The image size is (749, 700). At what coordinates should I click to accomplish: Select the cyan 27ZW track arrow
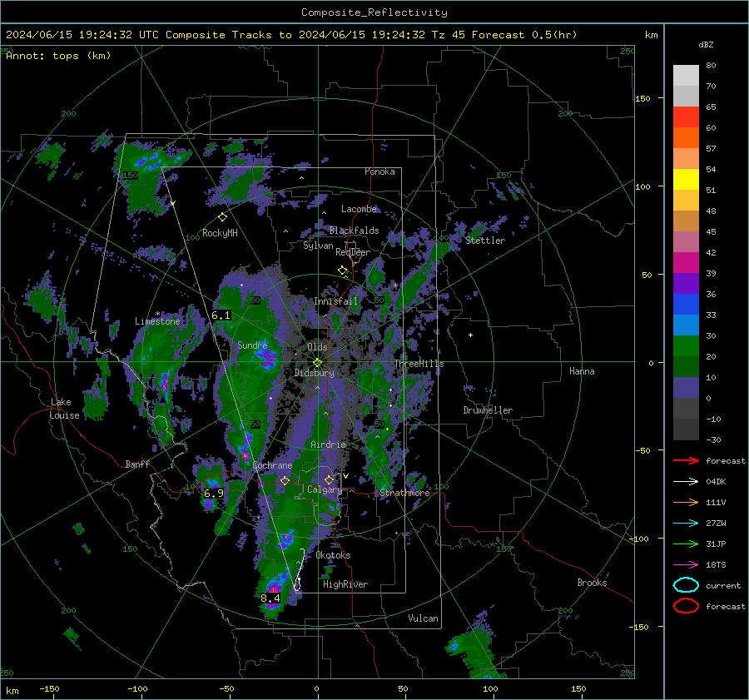pyautogui.click(x=686, y=524)
